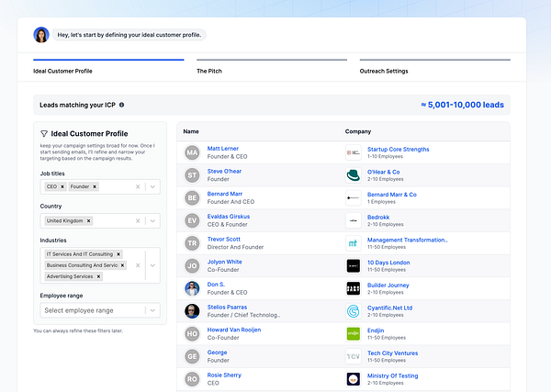Click the EV avatar for Evaldas Girskus

192,220
